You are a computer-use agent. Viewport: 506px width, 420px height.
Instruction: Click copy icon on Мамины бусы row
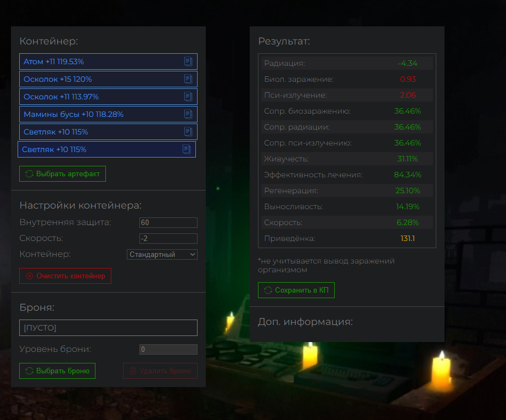point(188,114)
